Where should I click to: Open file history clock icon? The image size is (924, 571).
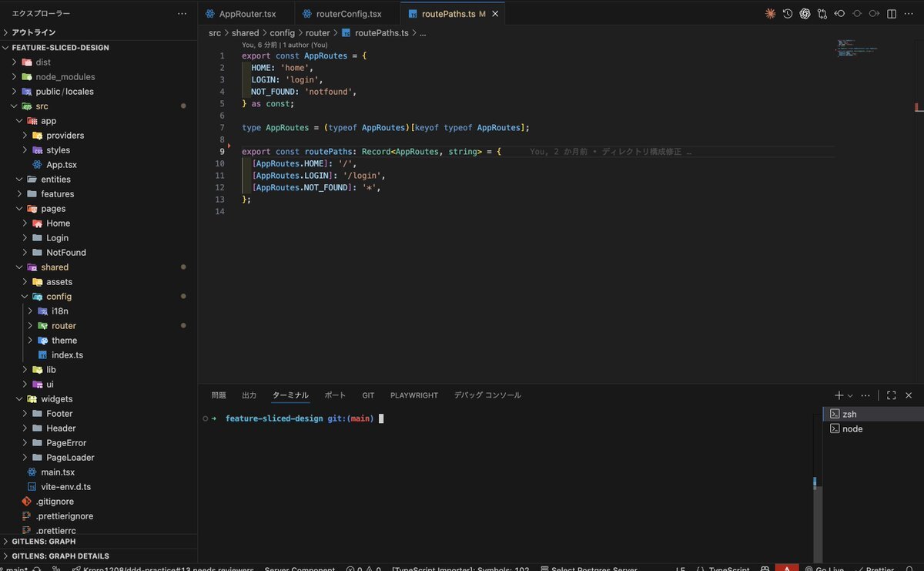[788, 14]
